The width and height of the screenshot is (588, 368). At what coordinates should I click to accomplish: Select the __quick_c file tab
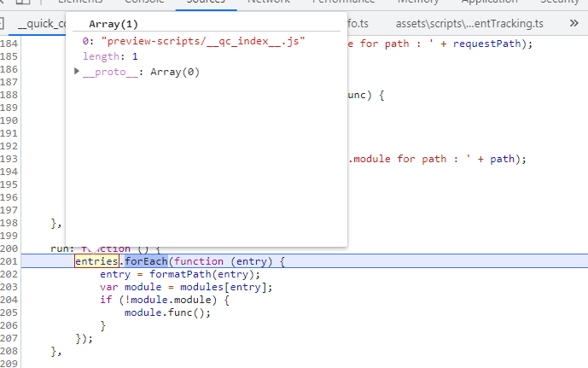click(x=41, y=24)
